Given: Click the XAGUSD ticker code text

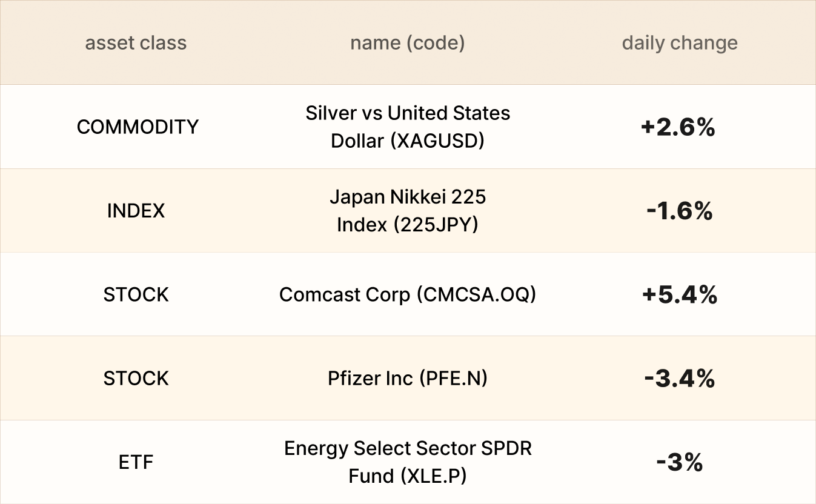Looking at the screenshot, I should coord(437,141).
